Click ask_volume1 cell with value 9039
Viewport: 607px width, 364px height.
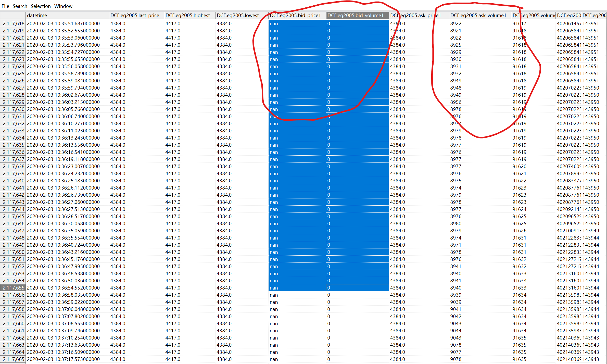pos(456,302)
